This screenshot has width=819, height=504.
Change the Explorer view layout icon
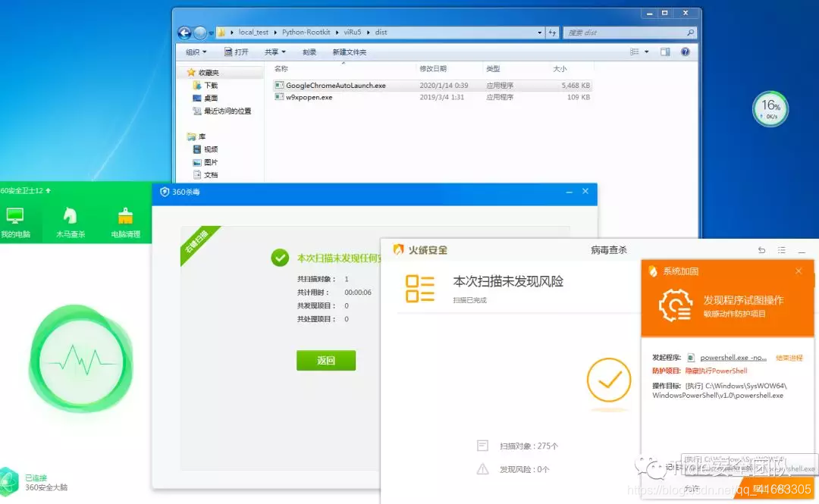(634, 52)
